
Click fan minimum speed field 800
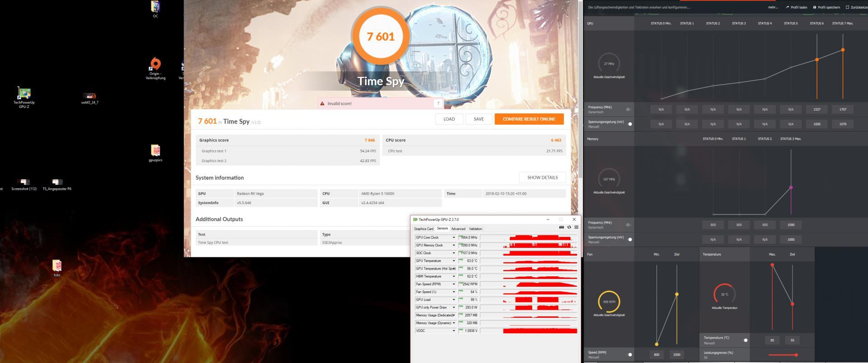pos(656,354)
